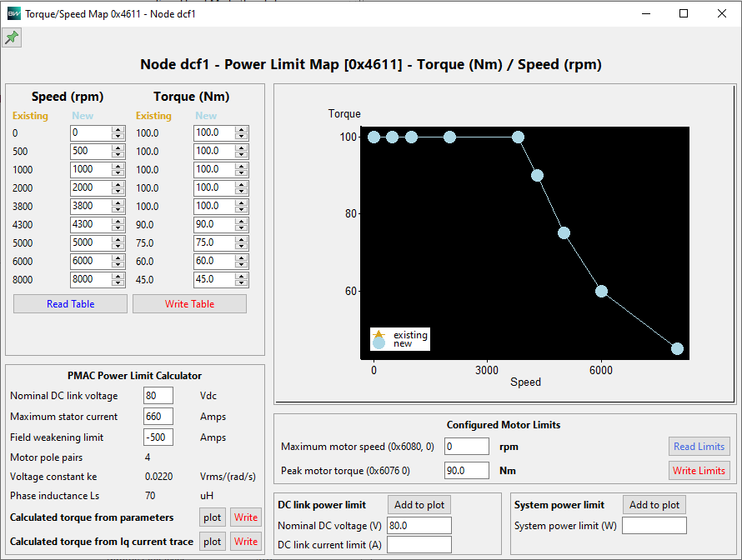Decrease the New speed value for row 2000

[x=118, y=191]
